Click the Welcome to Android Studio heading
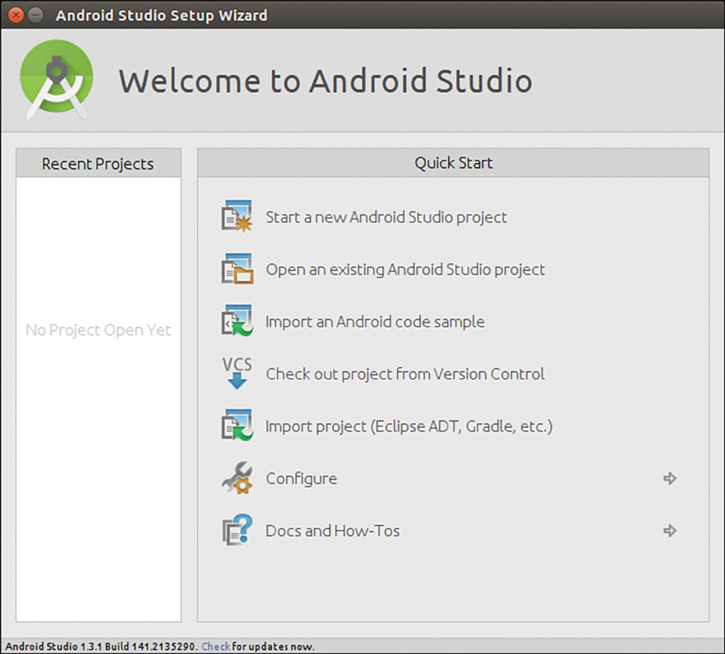The image size is (725, 654). (326, 81)
